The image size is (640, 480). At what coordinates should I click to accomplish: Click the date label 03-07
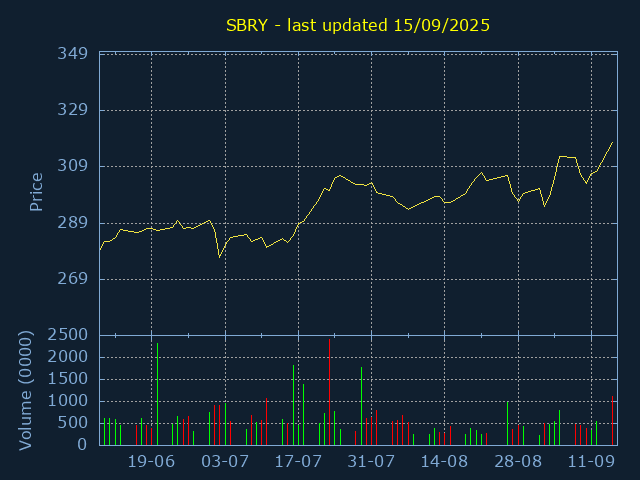click(225, 462)
